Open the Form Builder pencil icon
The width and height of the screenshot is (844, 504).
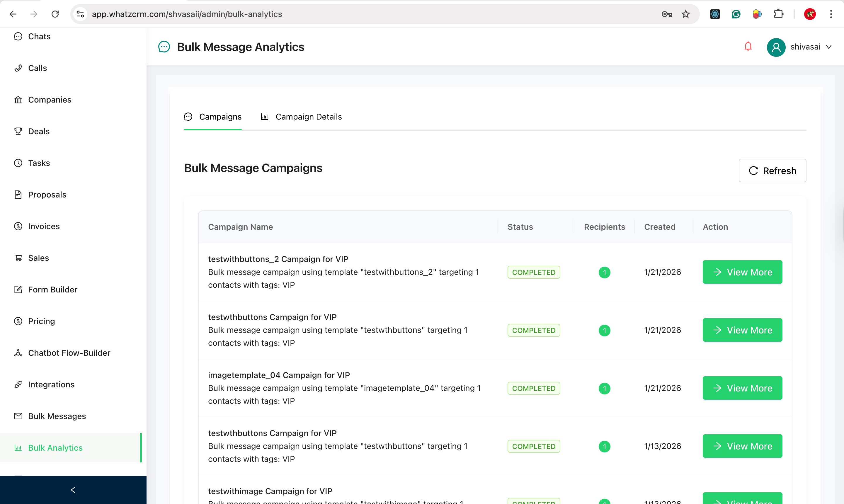18,289
